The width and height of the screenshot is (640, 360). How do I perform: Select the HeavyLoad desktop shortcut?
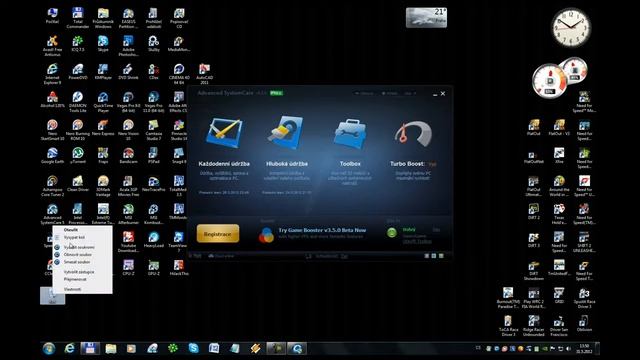[153, 240]
